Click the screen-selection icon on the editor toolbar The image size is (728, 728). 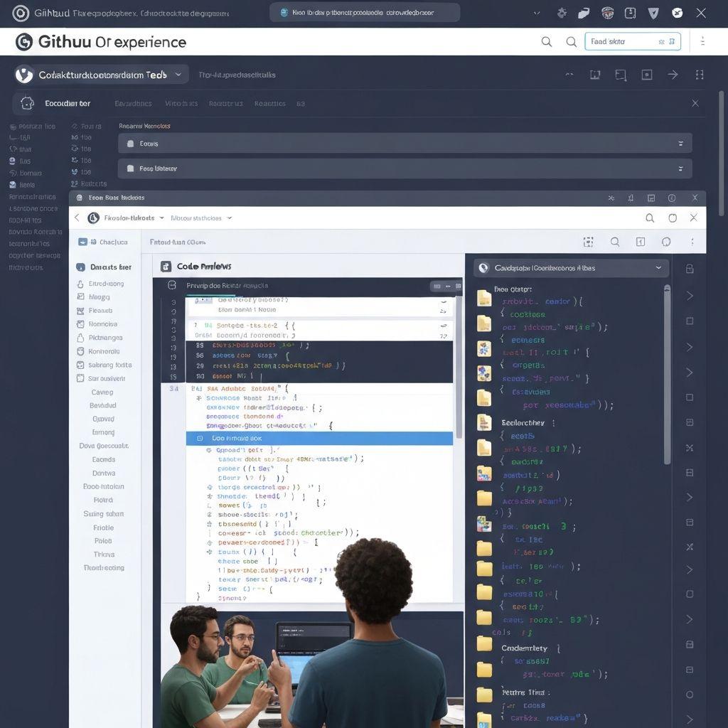[588, 242]
